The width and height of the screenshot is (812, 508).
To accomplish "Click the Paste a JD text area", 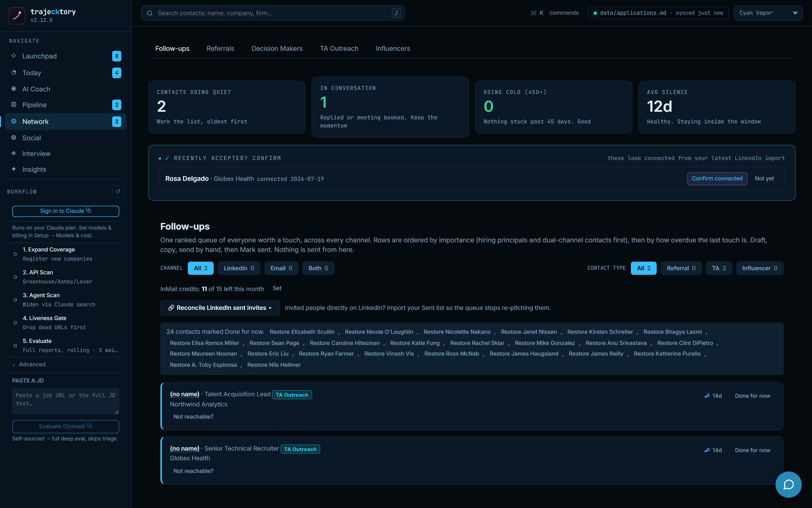I will 65,402.
